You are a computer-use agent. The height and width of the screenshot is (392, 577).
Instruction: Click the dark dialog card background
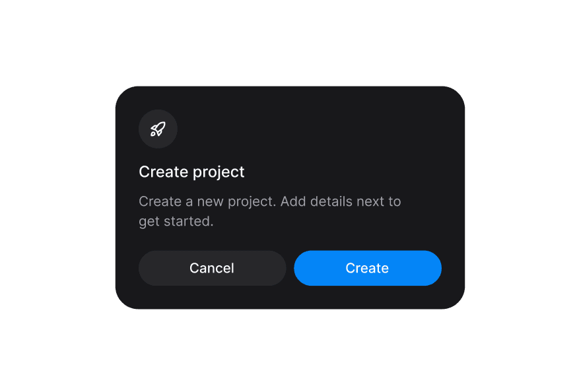(x=330, y=132)
